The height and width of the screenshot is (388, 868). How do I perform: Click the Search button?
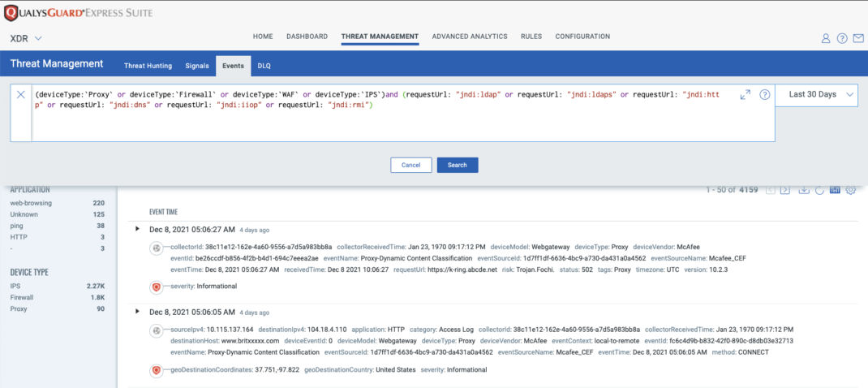tap(458, 165)
